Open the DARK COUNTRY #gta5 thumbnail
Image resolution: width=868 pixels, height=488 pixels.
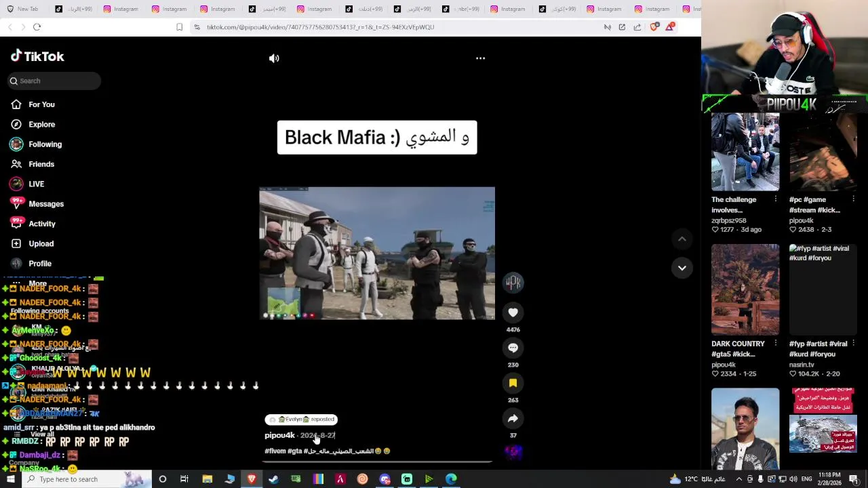click(x=745, y=289)
